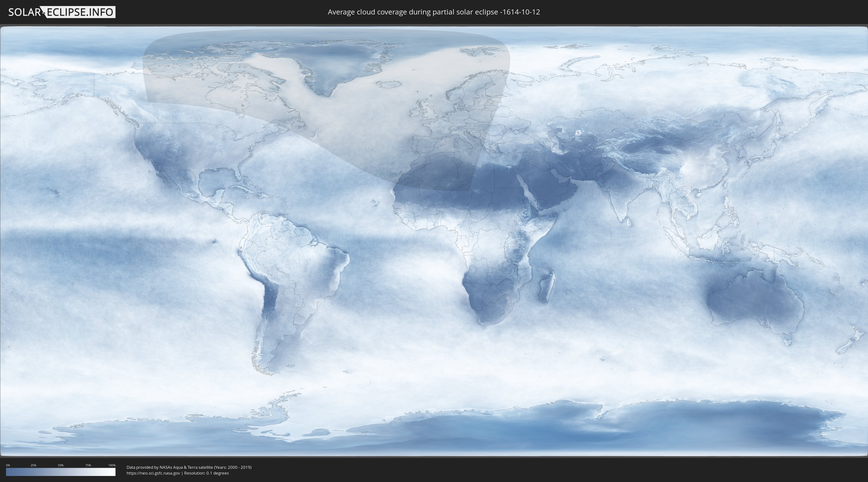This screenshot has height=482, width=868.
Task: Click the 25% label on the legend
Action: (x=33, y=465)
